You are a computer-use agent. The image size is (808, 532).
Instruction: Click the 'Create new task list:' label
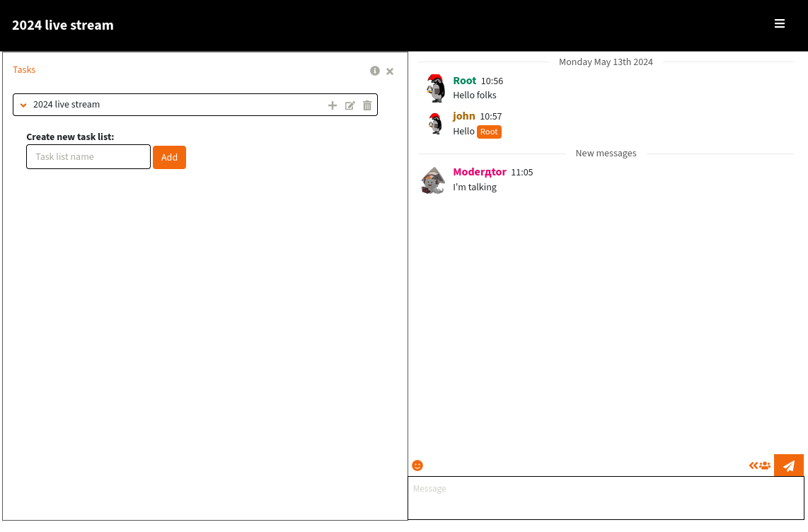pos(70,137)
